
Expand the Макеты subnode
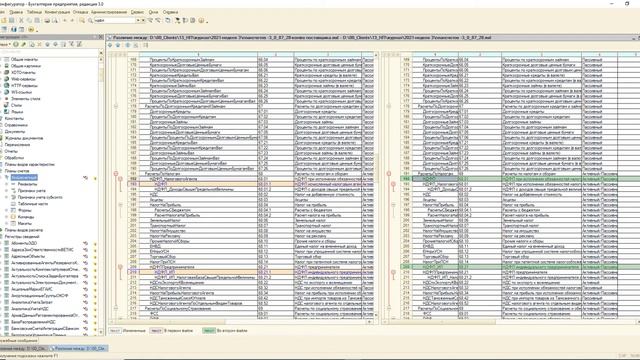[7, 223]
